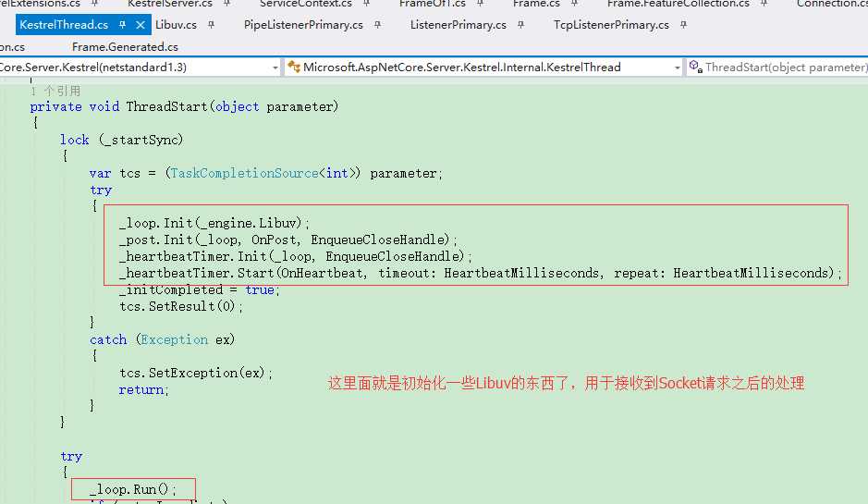Click the 'catch' keyword
This screenshot has width=868, height=504.
pyautogui.click(x=108, y=339)
